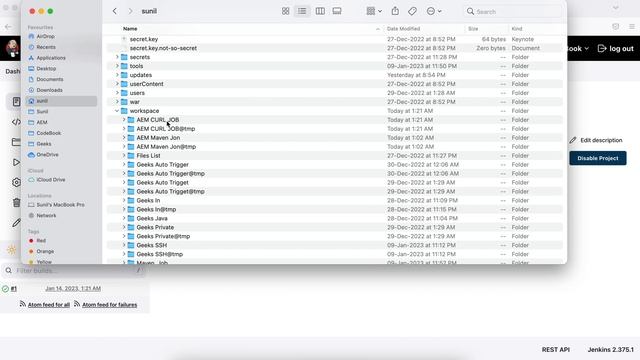Screen dimensions: 640x360
Task: Open the CodeBook folder in sidebar
Action: pyautogui.click(x=49, y=133)
